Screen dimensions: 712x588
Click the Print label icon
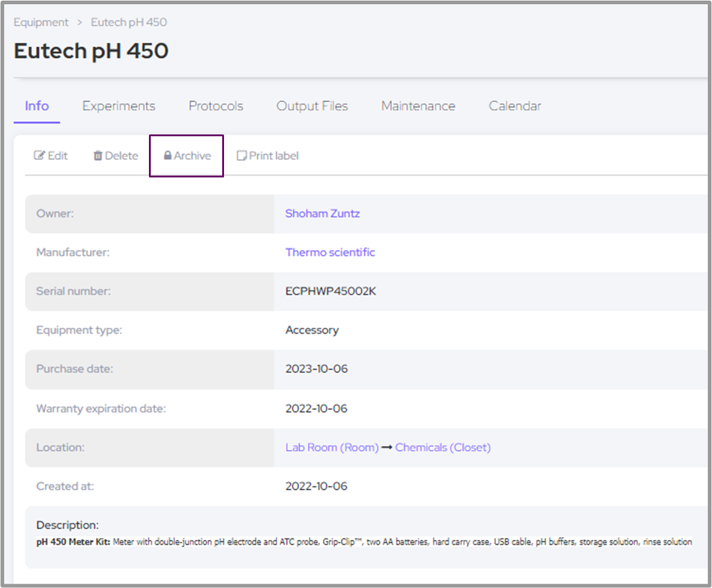coord(242,156)
